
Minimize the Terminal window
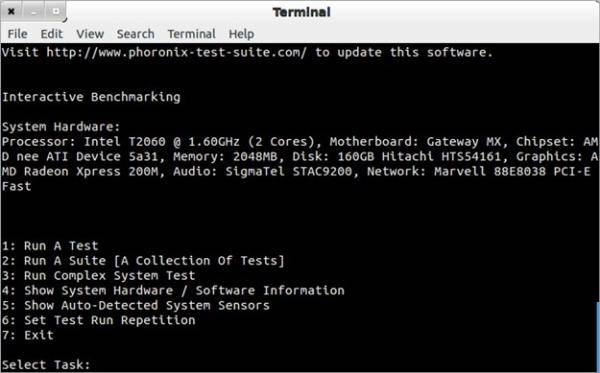pos(34,11)
